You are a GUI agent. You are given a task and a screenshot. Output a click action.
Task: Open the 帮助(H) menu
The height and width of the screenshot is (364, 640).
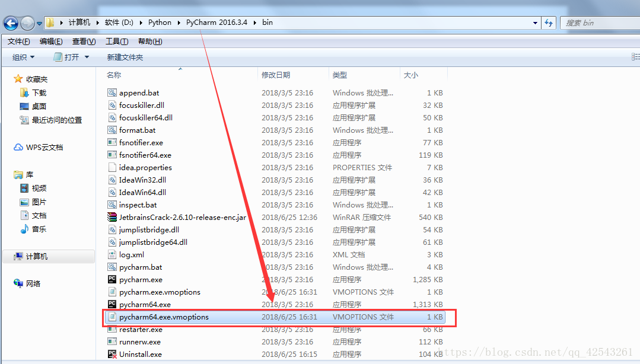tap(150, 41)
